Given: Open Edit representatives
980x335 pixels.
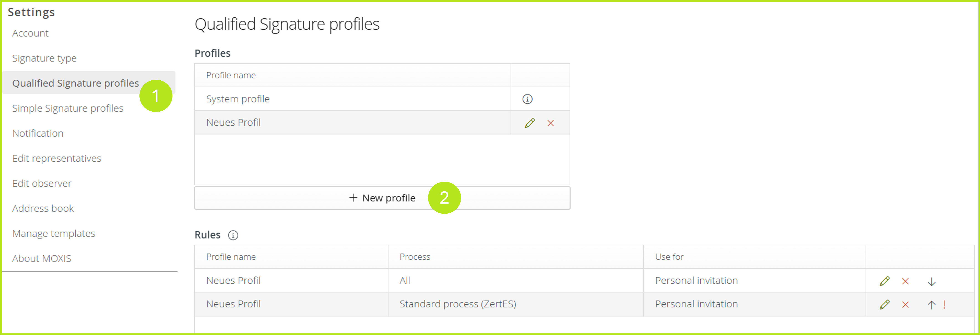Looking at the screenshot, I should point(57,158).
